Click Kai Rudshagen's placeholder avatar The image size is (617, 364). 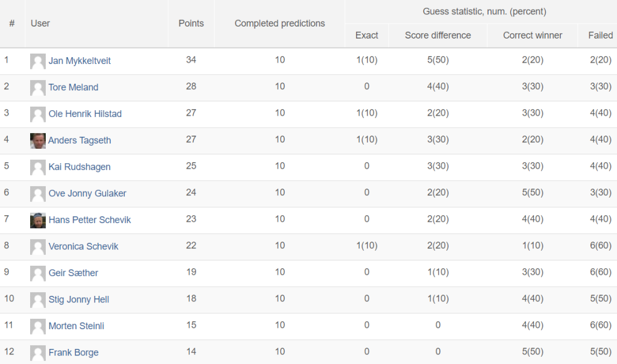pos(38,168)
